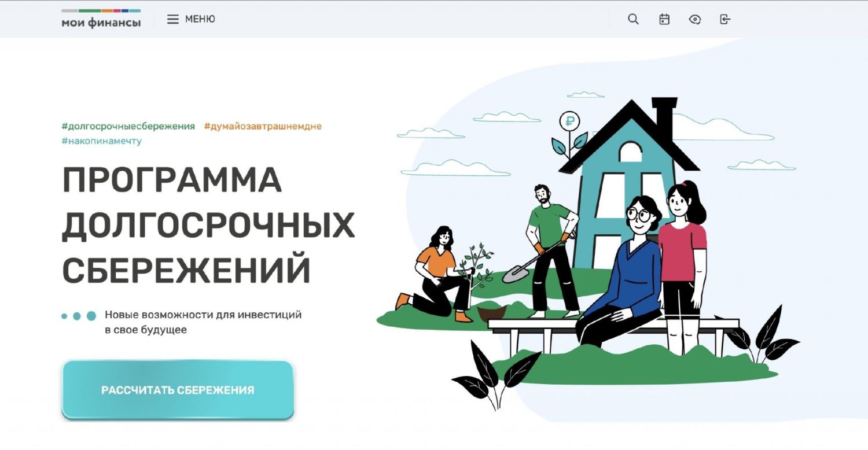Open the calendar events icon
Viewport: 868px width, 450px height.
tap(664, 19)
